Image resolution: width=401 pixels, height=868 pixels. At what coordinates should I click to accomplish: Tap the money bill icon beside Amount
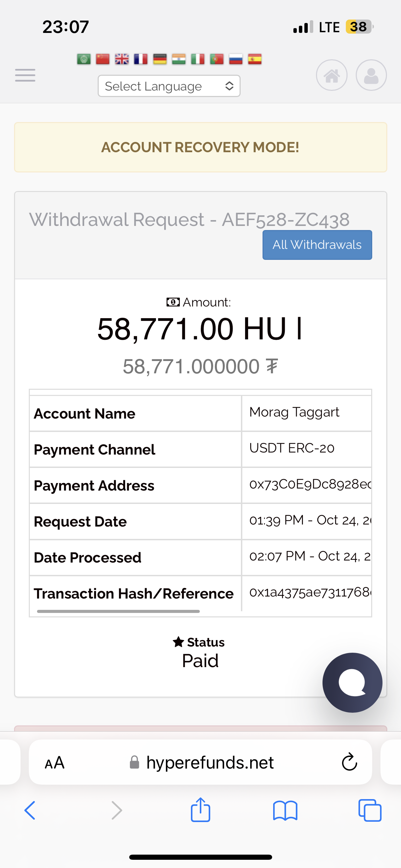click(x=173, y=302)
